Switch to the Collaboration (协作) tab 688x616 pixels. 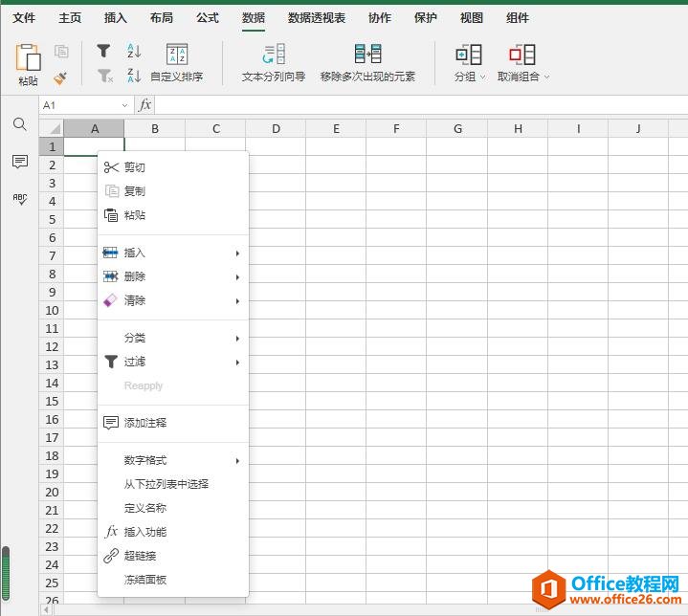point(380,18)
